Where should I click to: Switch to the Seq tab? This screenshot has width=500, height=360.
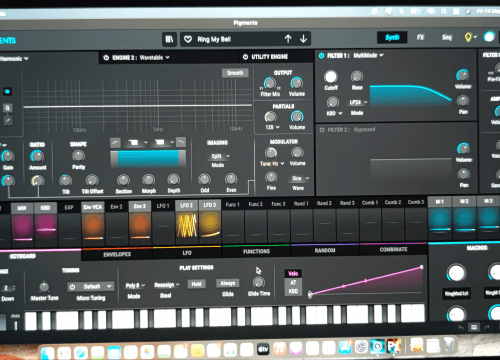[x=446, y=37]
